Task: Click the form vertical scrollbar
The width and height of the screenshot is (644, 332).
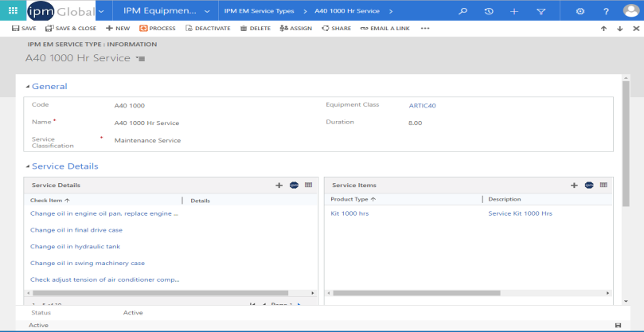Action: pos(626,144)
